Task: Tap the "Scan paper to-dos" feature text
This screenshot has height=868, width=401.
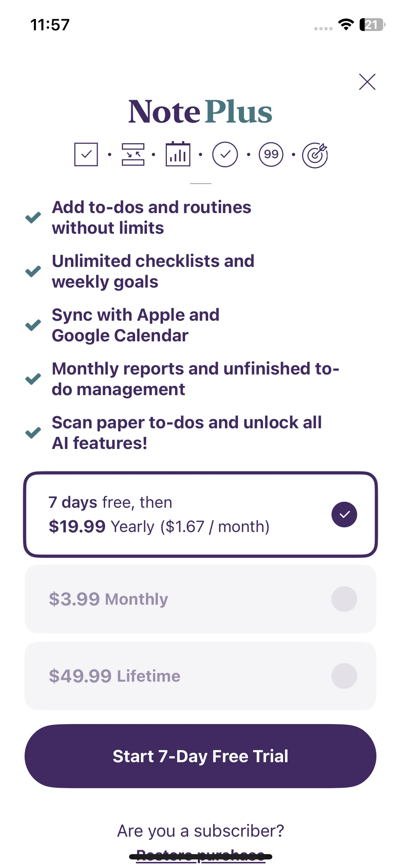Action: tap(186, 433)
